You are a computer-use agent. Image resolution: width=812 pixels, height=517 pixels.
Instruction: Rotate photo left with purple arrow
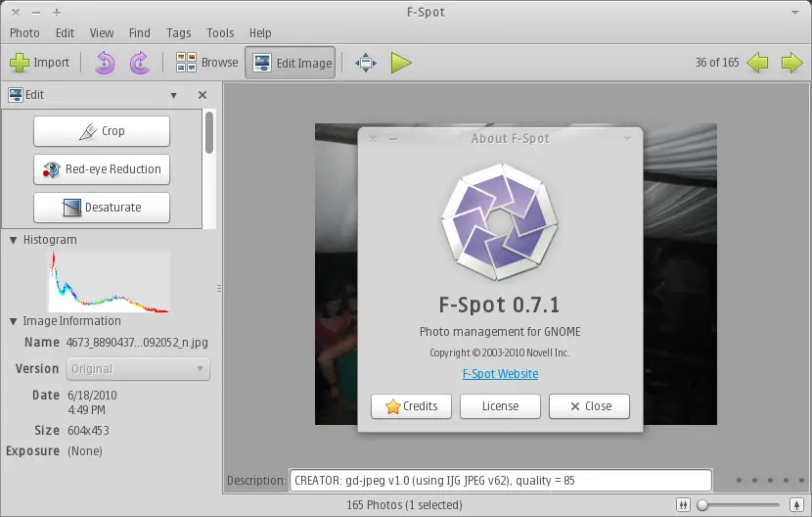click(x=105, y=63)
